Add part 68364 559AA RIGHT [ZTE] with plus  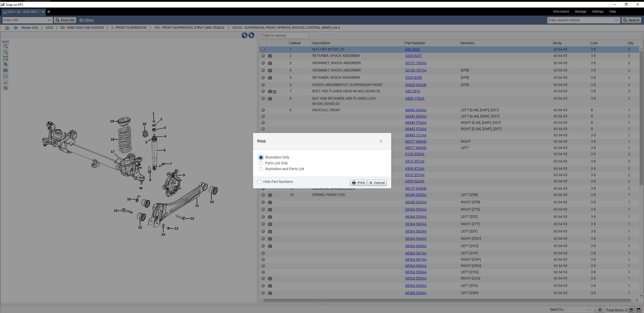[263, 210]
